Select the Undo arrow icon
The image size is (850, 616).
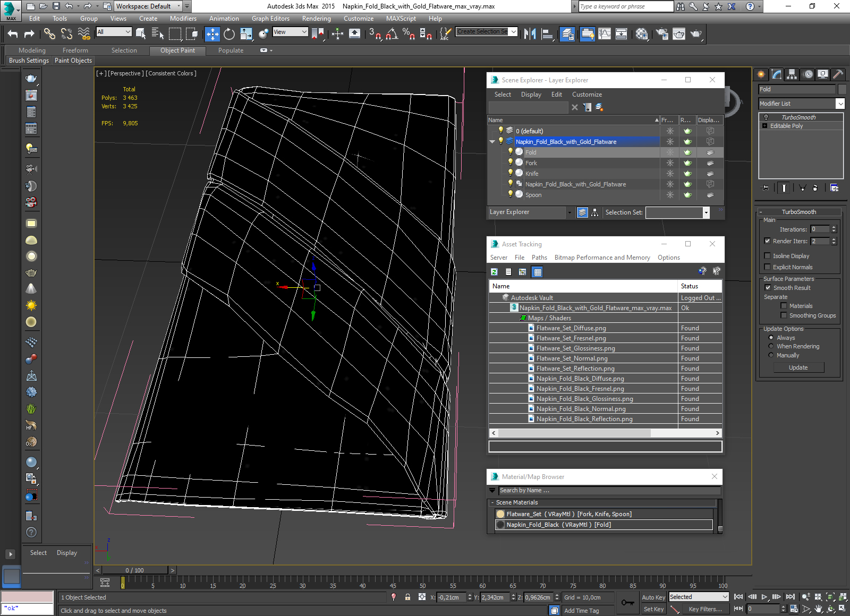(13, 34)
